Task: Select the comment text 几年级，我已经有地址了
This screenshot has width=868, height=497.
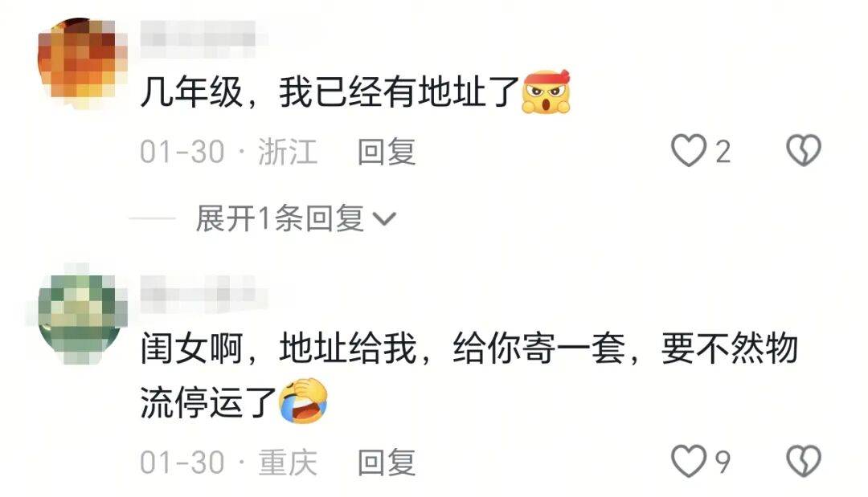Action: pos(330,92)
